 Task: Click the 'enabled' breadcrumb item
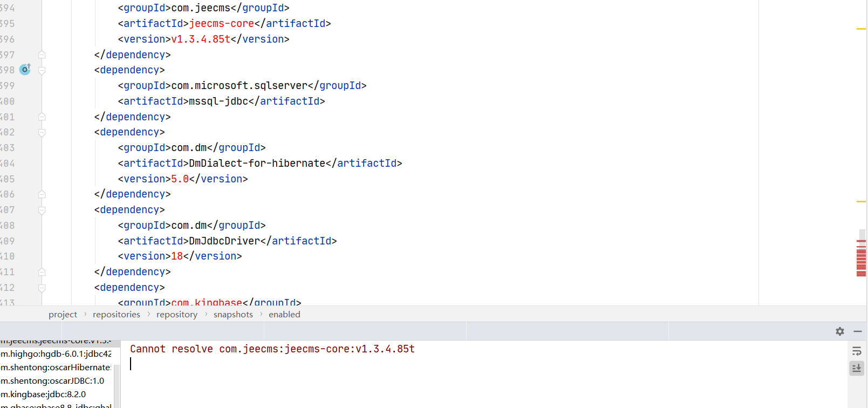pos(284,315)
